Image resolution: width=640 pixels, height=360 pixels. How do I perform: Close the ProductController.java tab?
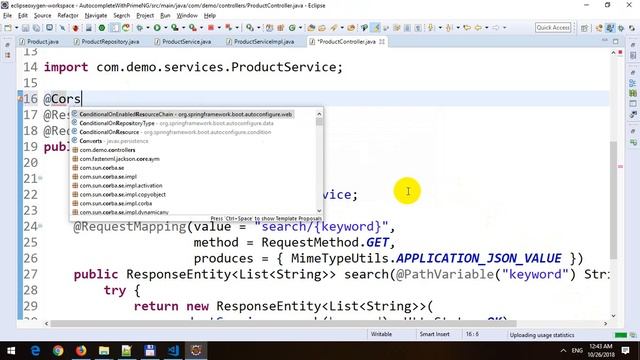(382, 42)
